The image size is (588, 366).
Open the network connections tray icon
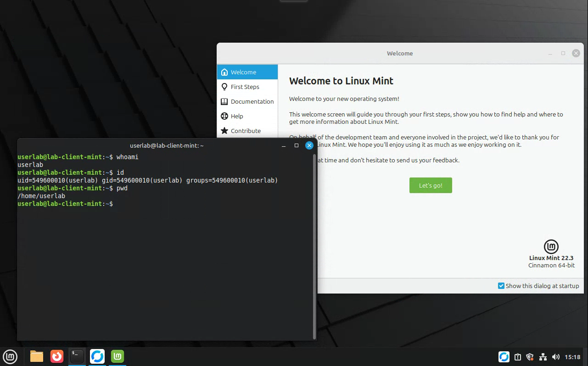click(x=543, y=357)
